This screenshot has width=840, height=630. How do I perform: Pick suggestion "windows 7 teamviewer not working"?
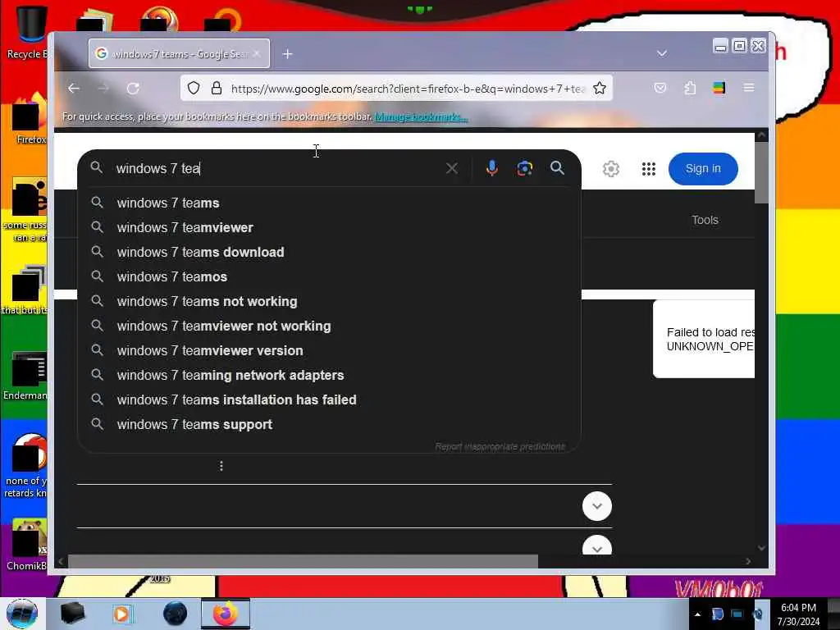click(330, 326)
